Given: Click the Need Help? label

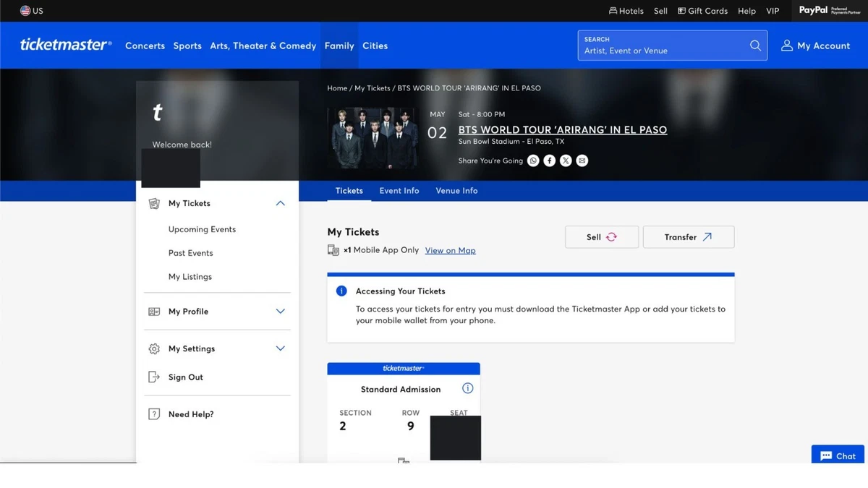Looking at the screenshot, I should point(191,414).
